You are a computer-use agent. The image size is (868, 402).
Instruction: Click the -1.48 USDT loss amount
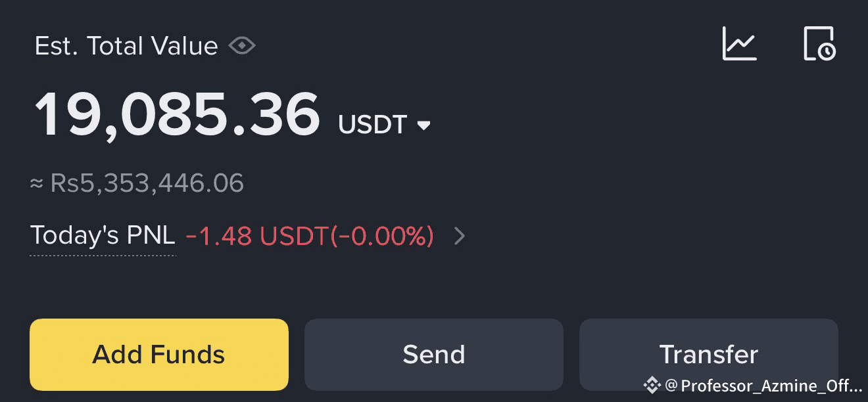(x=256, y=236)
